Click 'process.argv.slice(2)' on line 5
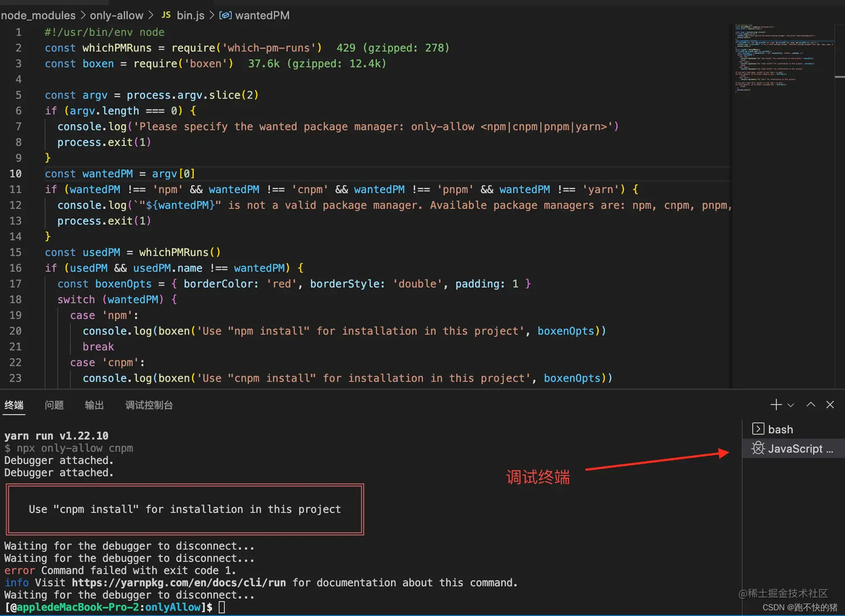Screen dimensions: 845x616 [193, 95]
